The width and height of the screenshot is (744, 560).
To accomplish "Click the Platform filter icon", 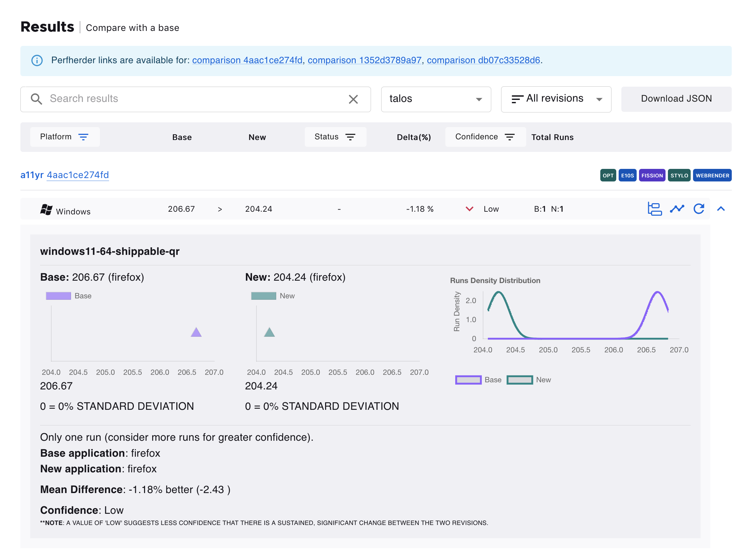I will (83, 137).
